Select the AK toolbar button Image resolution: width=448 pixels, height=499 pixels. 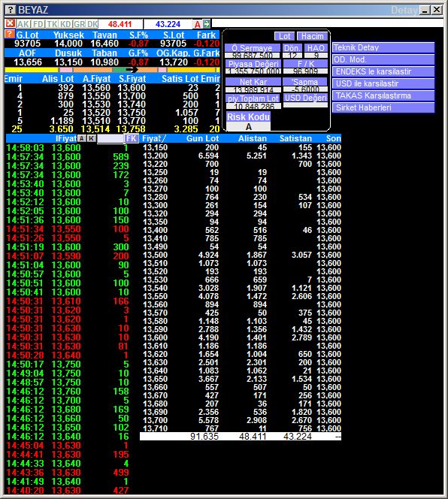23,24
